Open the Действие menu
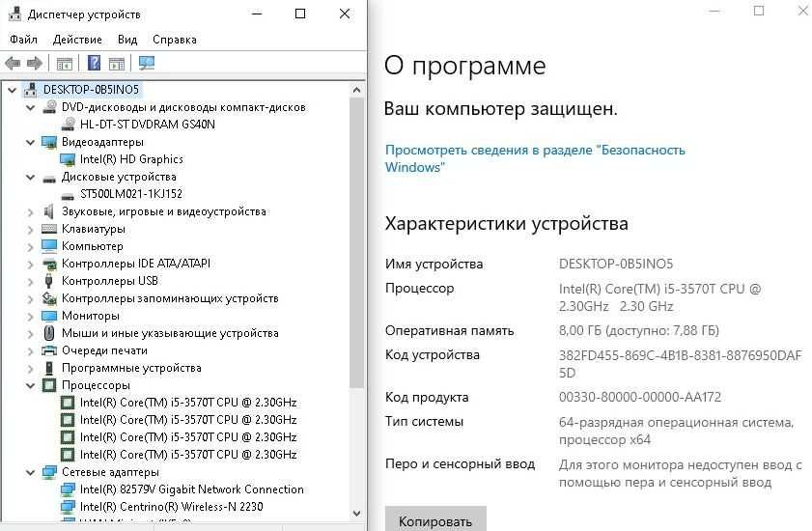The height and width of the screenshot is (531, 812). 77,40
